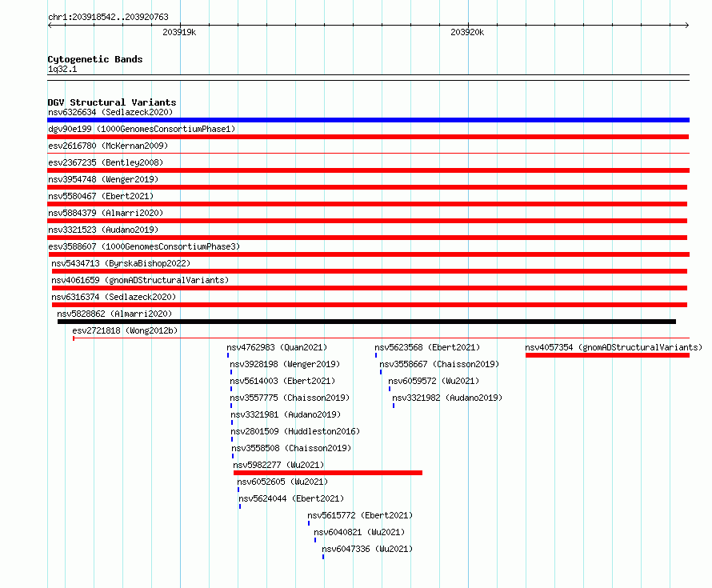Image resolution: width=712 pixels, height=588 pixels.
Task: Open esv3588607 (1000GenomesConsortiumPhase3) label
Action: [144, 246]
